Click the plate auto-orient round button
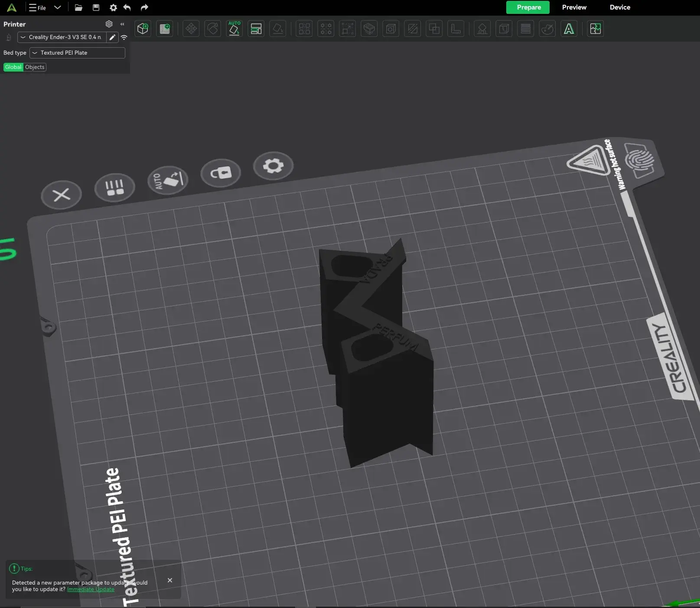This screenshot has height=608, width=700. point(168,180)
